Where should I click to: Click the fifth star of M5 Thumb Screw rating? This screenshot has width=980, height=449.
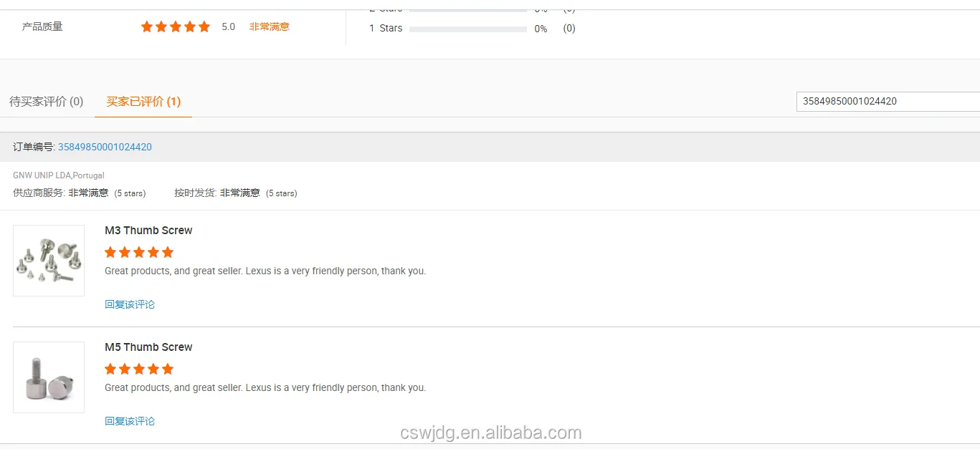click(168, 369)
